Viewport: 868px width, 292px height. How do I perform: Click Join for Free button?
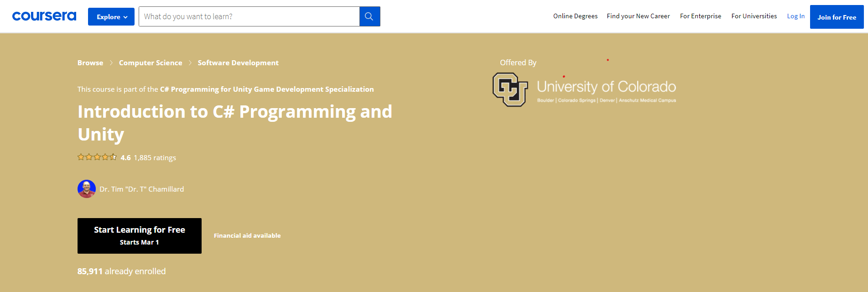click(x=837, y=17)
